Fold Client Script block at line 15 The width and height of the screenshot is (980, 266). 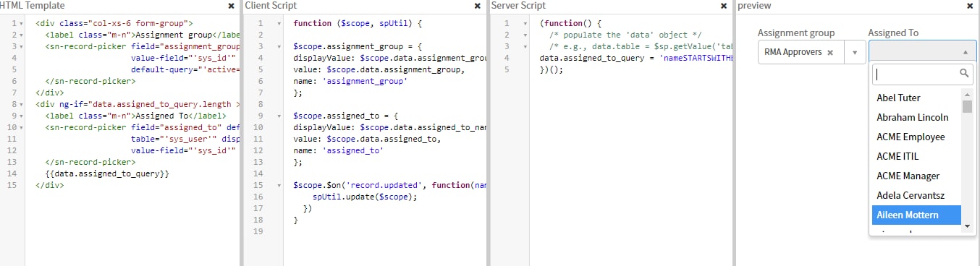click(x=280, y=186)
